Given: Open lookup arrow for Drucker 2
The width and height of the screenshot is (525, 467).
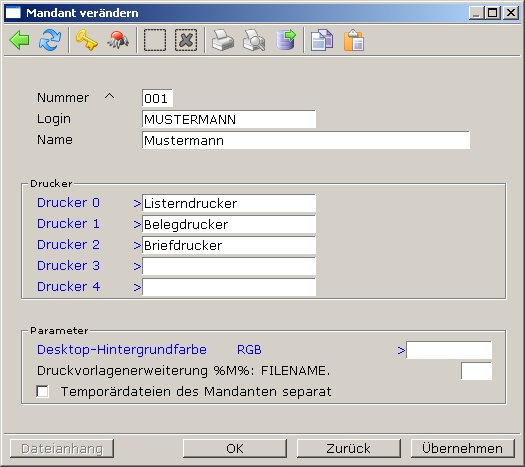Looking at the screenshot, I should 137,245.
